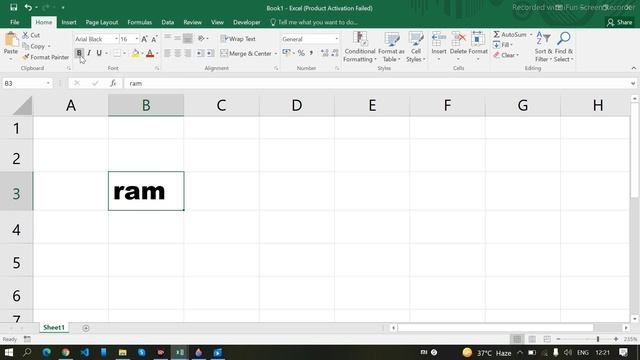Click the Tell me what you want search box
This screenshot has height=360, width=640.
(313, 22)
